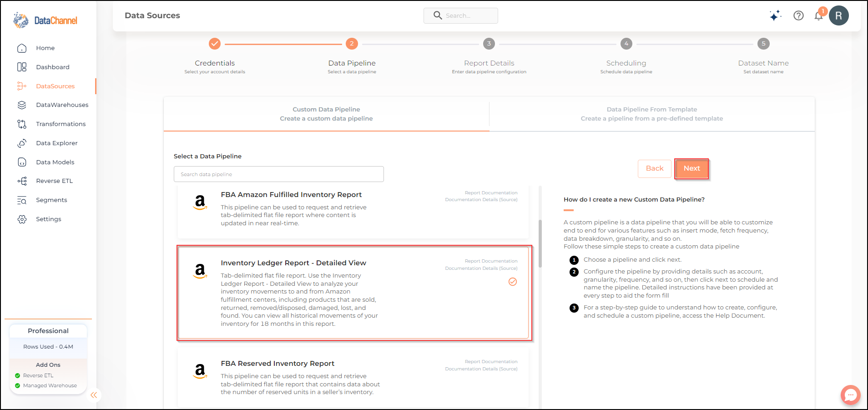868x410 pixels.
Task: Click the Scheduling step label
Action: (626, 63)
